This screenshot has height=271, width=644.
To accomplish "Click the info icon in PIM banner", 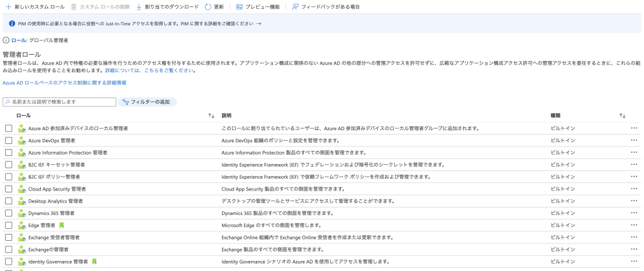I will (12, 24).
